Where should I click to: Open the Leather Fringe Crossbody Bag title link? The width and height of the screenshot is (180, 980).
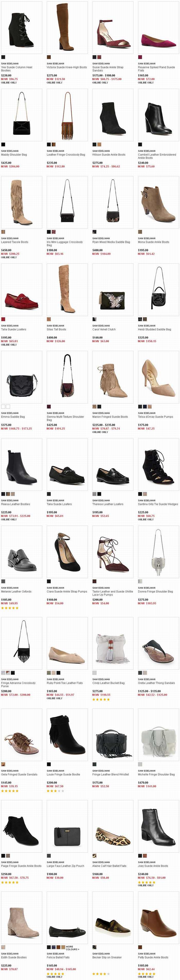point(66,155)
